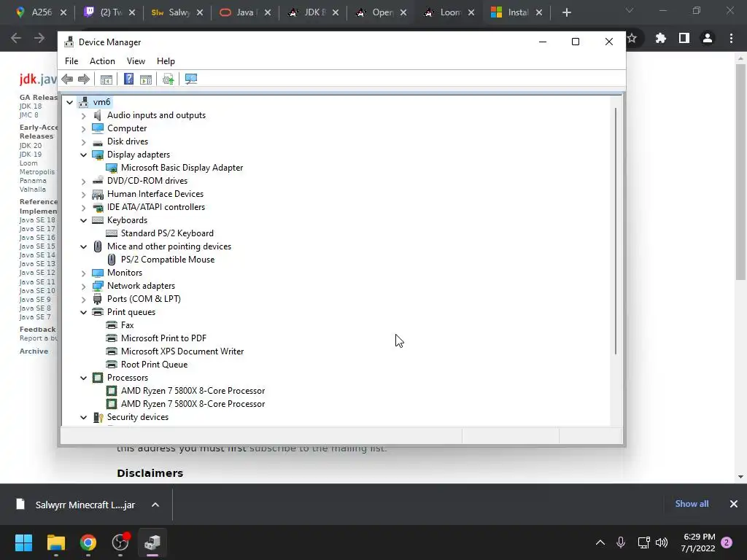This screenshot has height=560, width=747.
Task: Expand the Network adapters category
Action: point(83,286)
